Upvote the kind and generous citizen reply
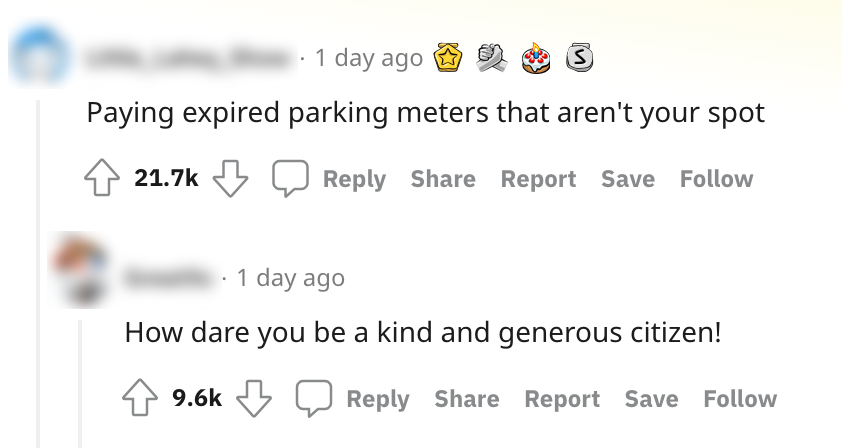842x448 pixels. click(x=142, y=399)
